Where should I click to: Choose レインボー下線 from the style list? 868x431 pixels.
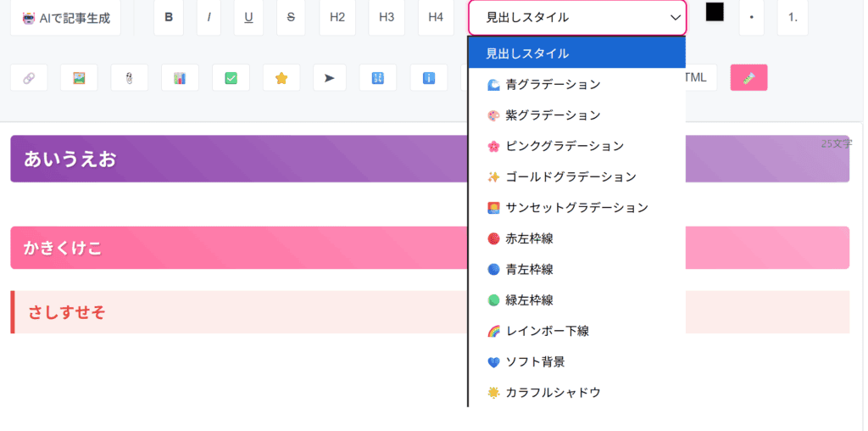tap(547, 330)
